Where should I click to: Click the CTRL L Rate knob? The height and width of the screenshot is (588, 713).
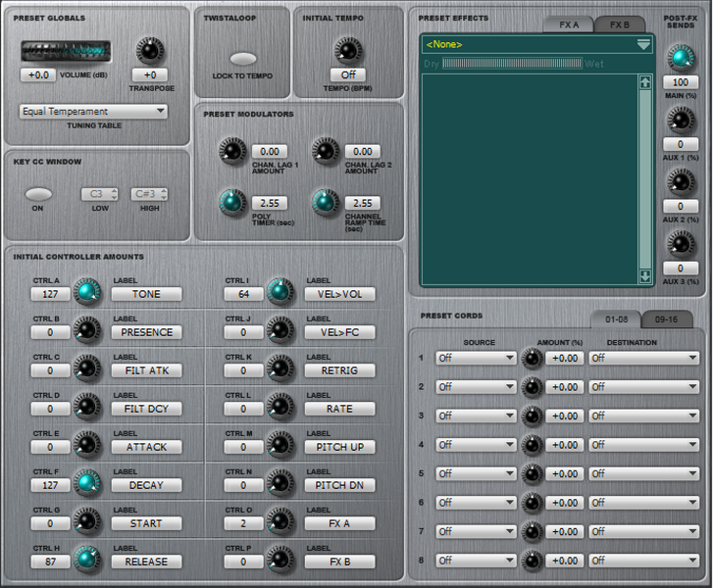point(280,407)
